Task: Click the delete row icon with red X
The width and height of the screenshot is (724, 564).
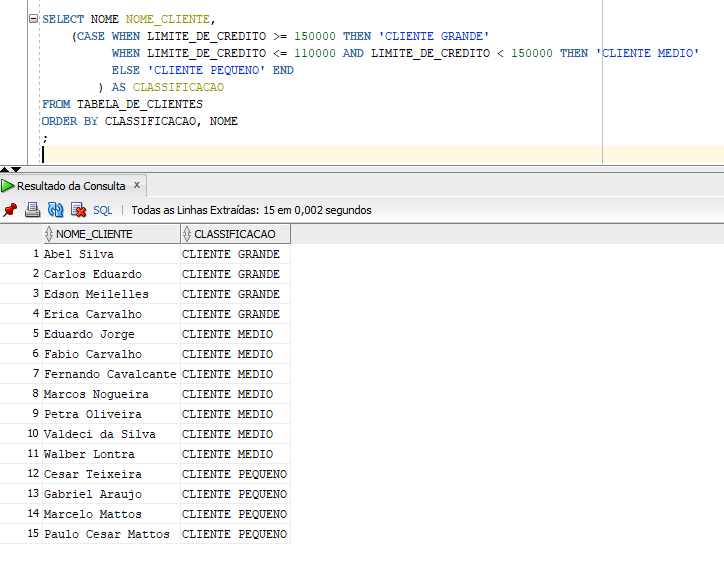Action: 78,210
